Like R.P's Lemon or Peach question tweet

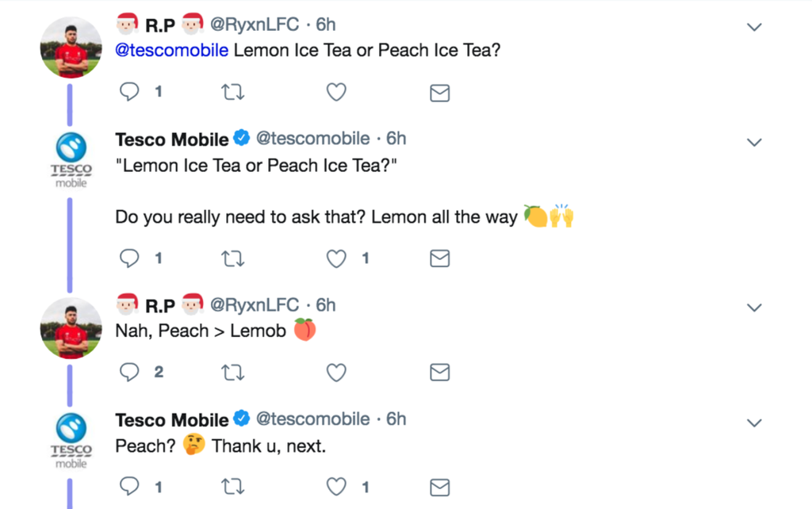336,92
